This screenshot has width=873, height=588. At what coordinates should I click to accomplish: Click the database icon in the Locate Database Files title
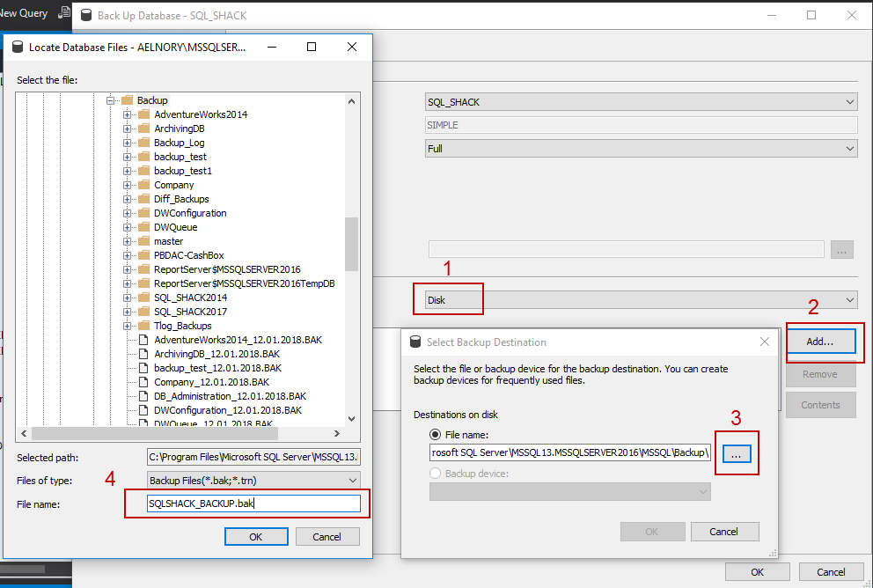(x=18, y=48)
